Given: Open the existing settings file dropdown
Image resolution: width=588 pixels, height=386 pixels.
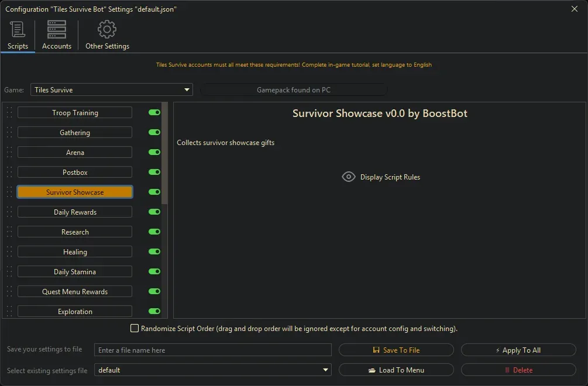Looking at the screenshot, I should pos(325,370).
